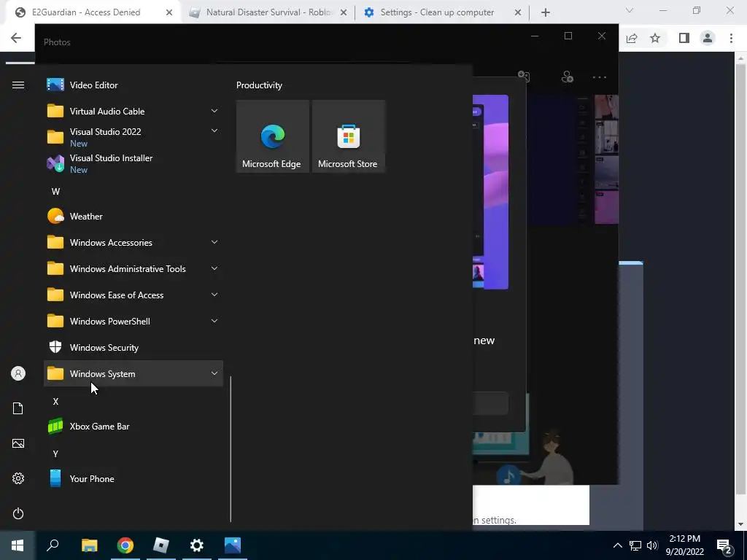The width and height of the screenshot is (747, 560).
Task: Open a new Chrome tab
Action: (546, 12)
